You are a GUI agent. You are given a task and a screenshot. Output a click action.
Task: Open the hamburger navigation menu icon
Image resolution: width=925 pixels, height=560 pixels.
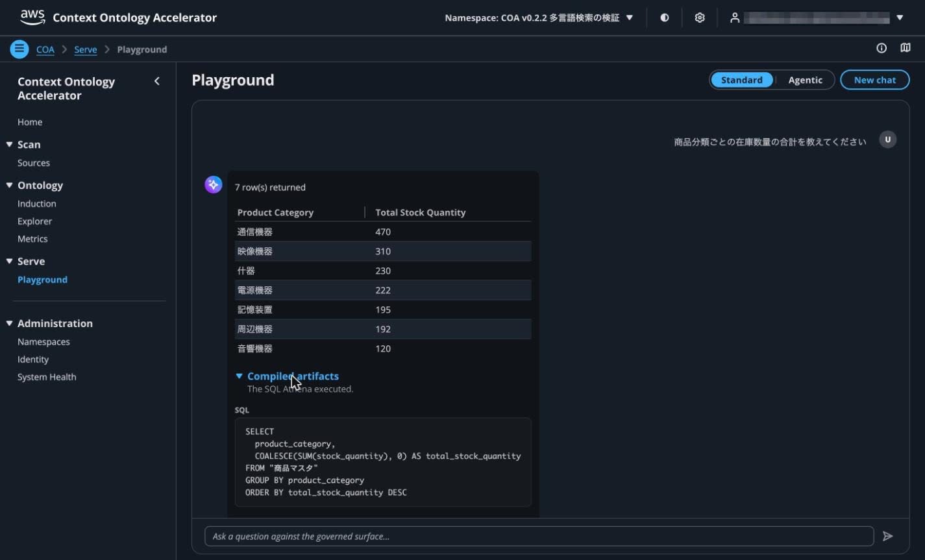pos(19,49)
